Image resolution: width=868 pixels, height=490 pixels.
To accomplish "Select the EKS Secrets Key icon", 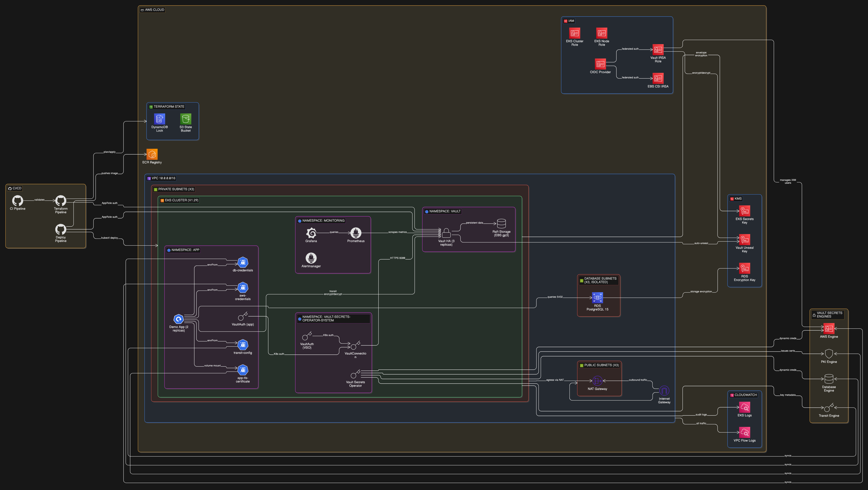I will (x=745, y=211).
